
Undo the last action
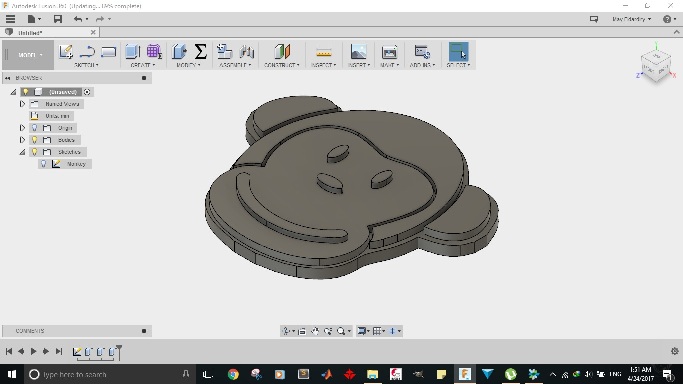[78, 19]
